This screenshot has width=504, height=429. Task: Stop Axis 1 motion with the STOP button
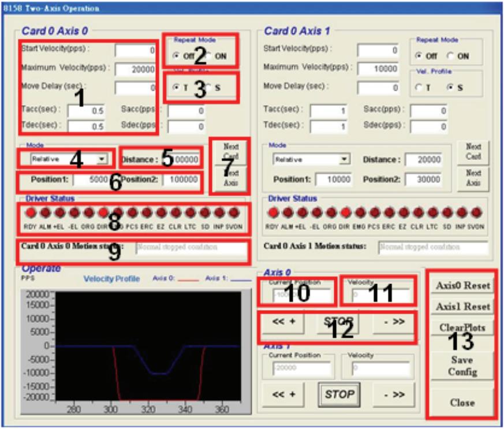[x=339, y=394]
